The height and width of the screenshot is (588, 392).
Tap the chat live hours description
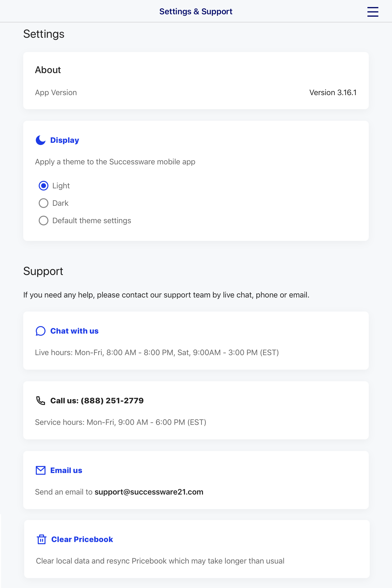click(157, 352)
